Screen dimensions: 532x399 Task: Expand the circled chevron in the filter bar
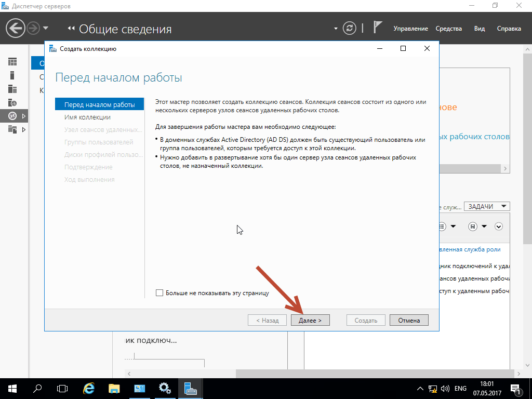tap(499, 227)
